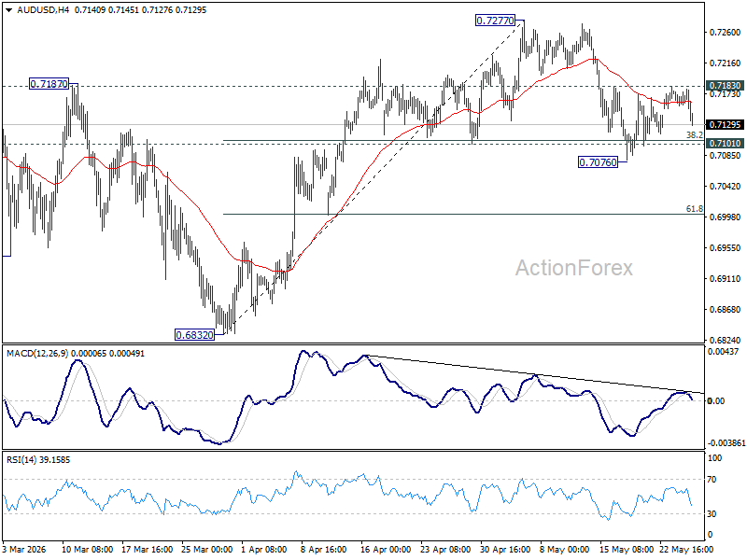This screenshot has width=747, height=560.
Task: Click the RSI(14) 39.1585 indicator label
Action: 38,460
